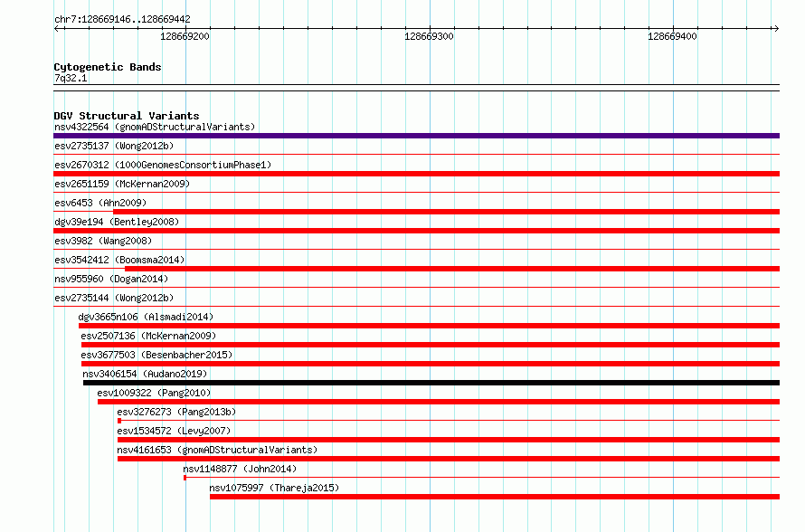The width and height of the screenshot is (805, 532).
Task: Click the red bar under nsv1075997
Action: (x=495, y=497)
